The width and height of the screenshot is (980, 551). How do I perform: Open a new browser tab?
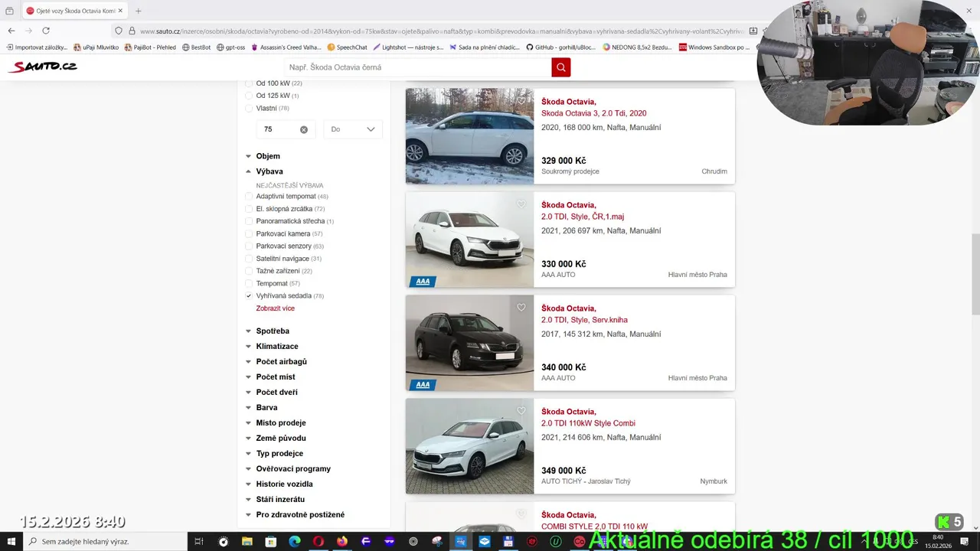pyautogui.click(x=139, y=11)
